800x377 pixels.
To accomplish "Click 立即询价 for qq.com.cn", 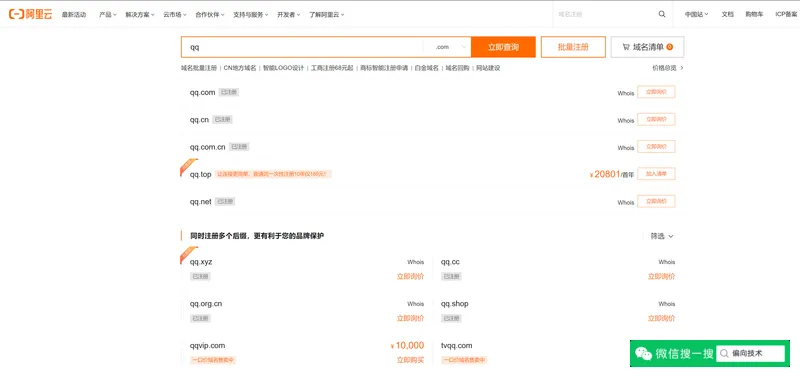I will pyautogui.click(x=656, y=147).
